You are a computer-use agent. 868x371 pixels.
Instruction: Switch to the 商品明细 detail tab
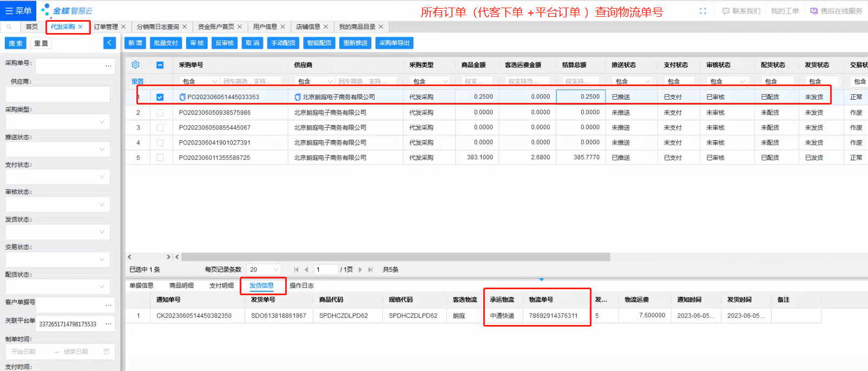tap(181, 285)
